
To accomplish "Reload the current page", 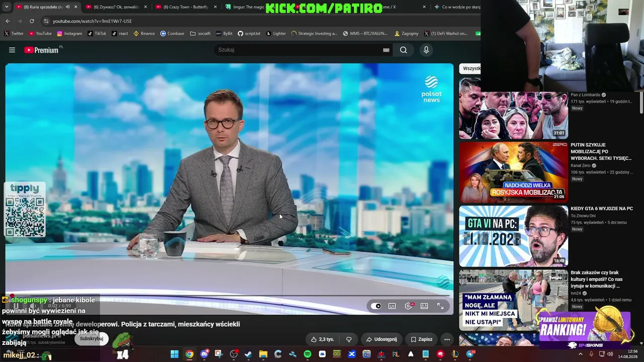I will tap(32, 21).
